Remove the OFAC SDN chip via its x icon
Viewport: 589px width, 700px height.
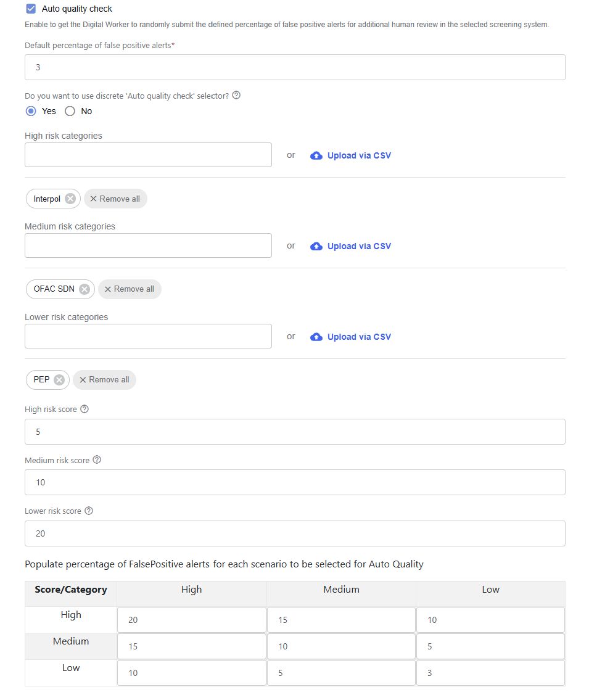pos(84,289)
